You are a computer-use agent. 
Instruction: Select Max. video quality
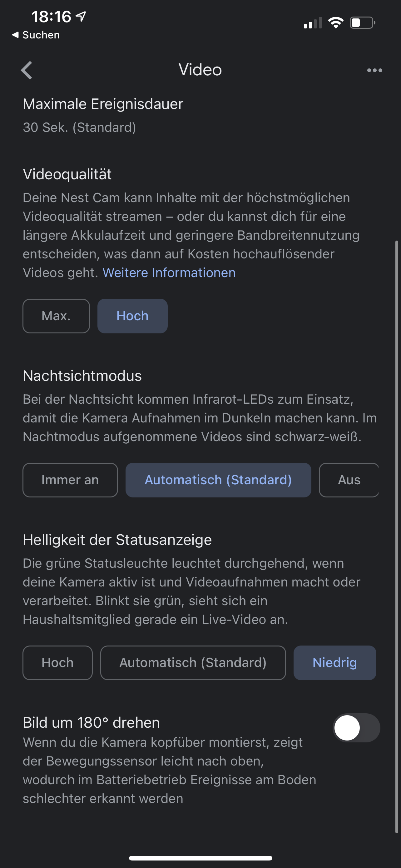coord(56,316)
